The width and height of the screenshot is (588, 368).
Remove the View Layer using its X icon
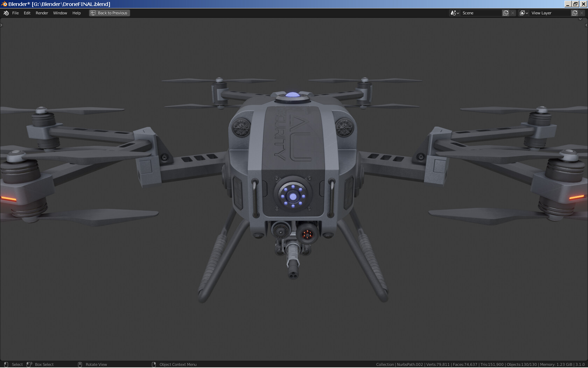click(582, 13)
